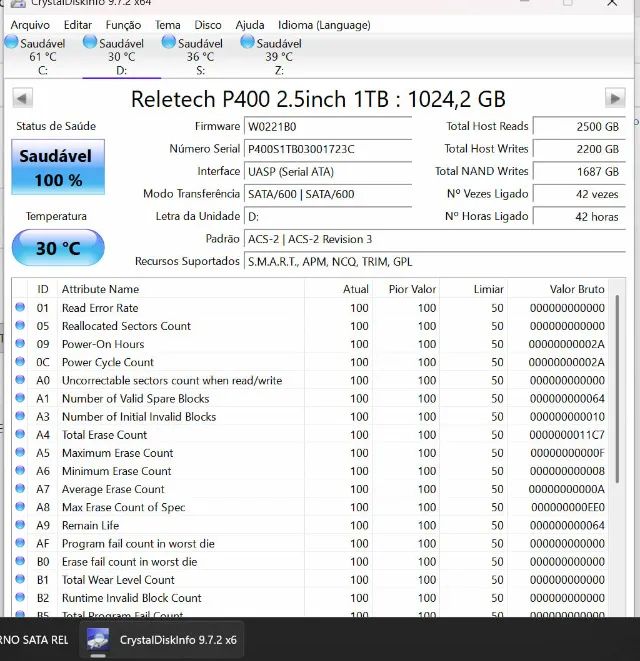Screen dimensions: 640x661
Task: Click status dot of Total Wear Level Count
Action: click(x=20, y=579)
